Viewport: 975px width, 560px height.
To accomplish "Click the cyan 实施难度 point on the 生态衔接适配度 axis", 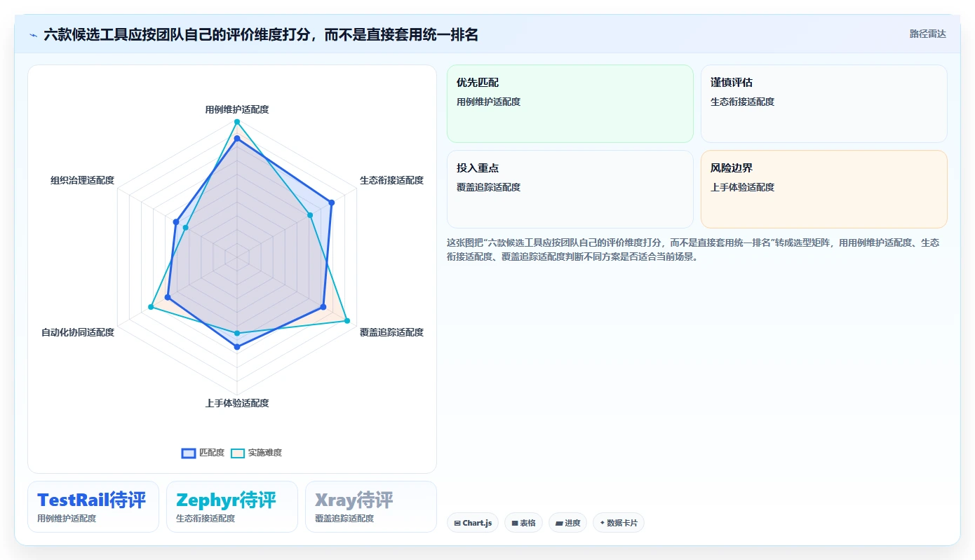I will 310,215.
